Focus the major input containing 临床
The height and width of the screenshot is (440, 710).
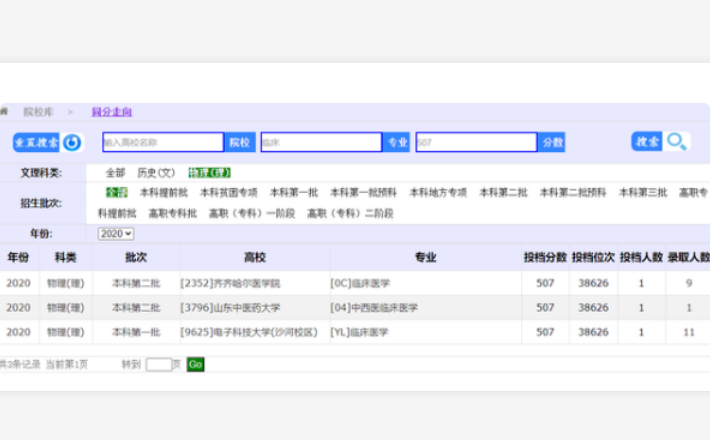(x=321, y=143)
